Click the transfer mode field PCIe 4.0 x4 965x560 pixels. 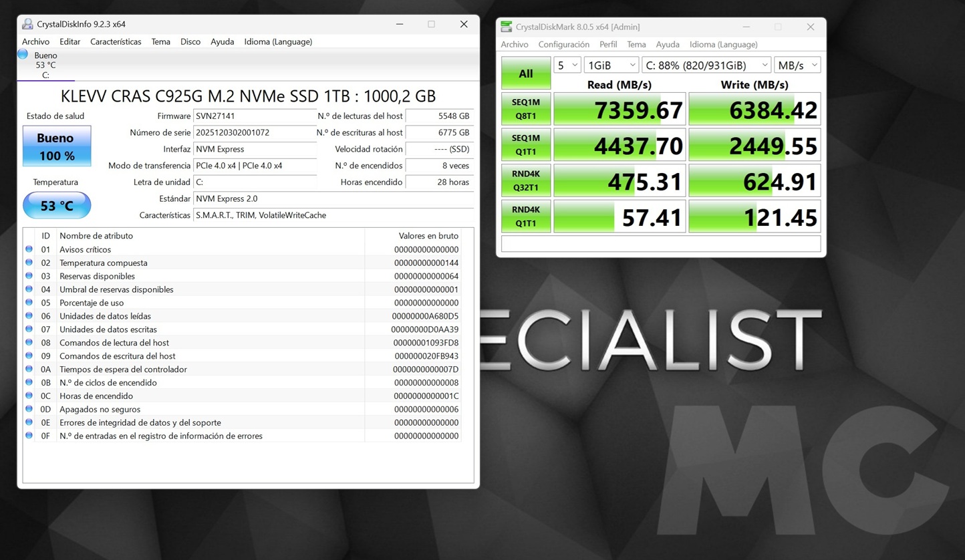(255, 166)
